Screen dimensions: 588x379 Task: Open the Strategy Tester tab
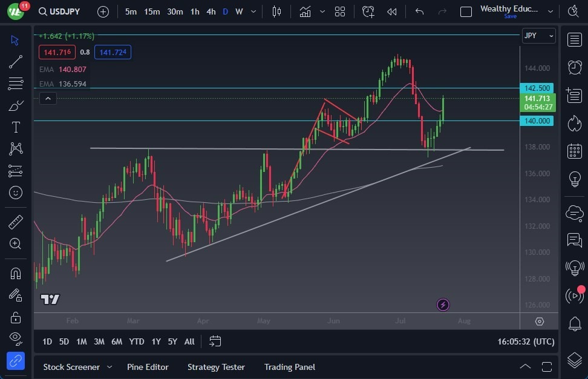point(216,367)
